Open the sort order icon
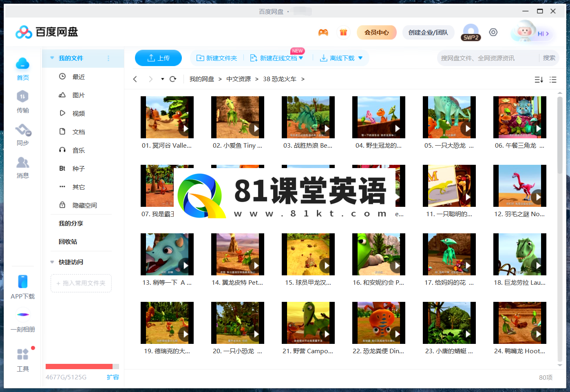 [x=539, y=80]
